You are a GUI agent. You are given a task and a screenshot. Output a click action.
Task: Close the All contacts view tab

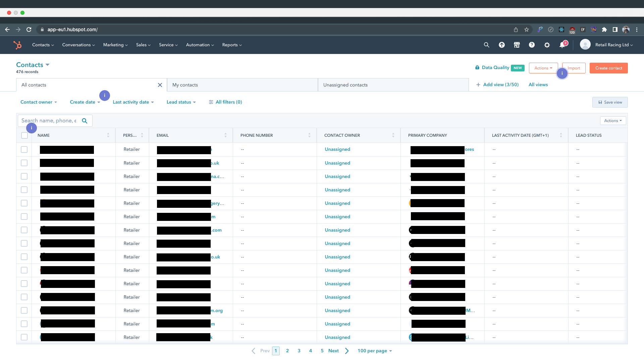[x=160, y=85]
